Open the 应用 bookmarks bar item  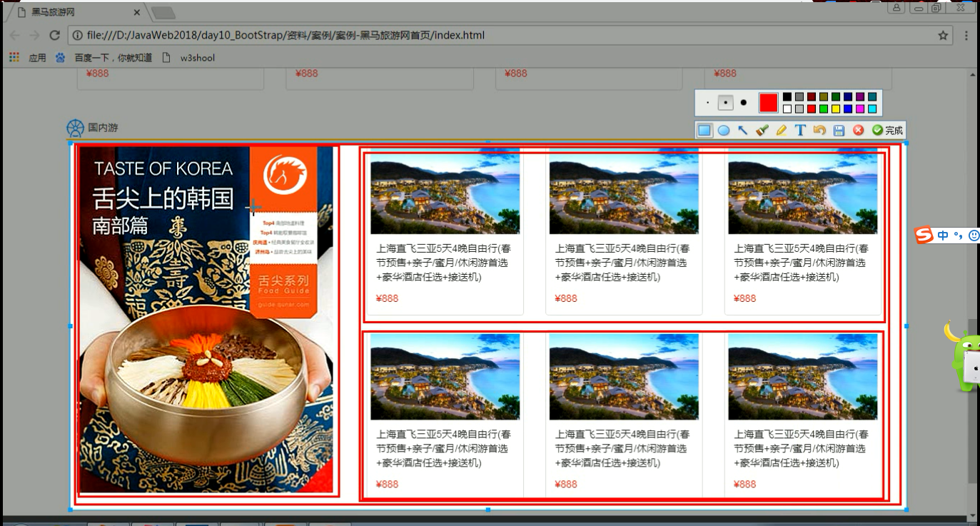point(36,57)
